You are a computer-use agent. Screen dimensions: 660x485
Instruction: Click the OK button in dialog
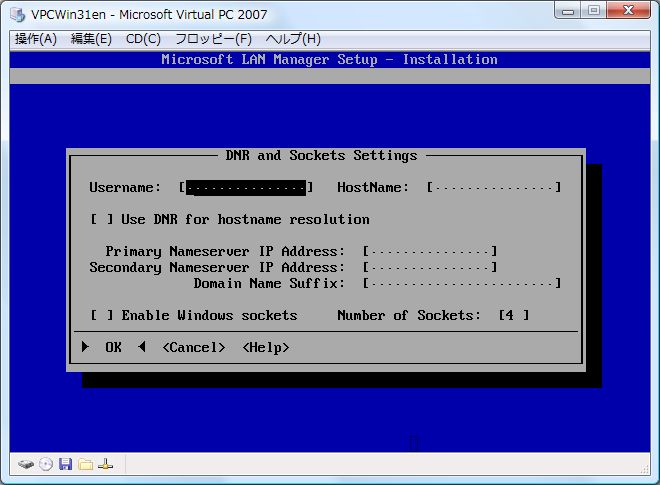pos(113,347)
